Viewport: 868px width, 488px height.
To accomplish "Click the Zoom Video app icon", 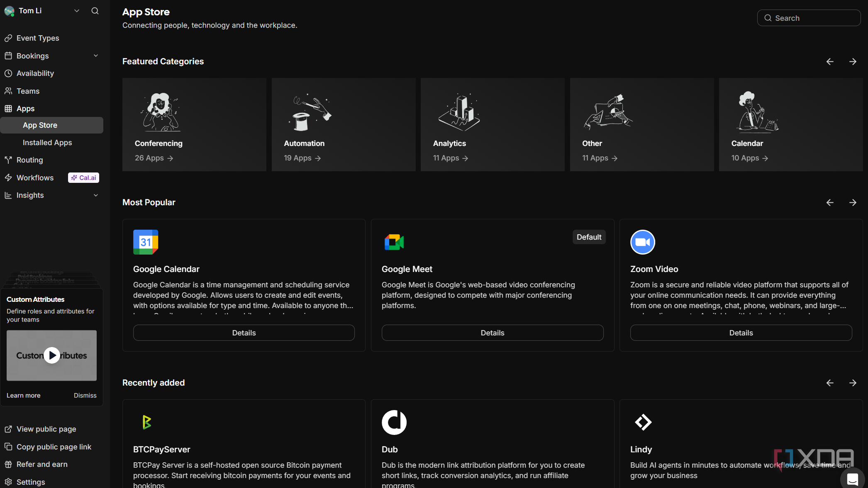I will point(643,242).
